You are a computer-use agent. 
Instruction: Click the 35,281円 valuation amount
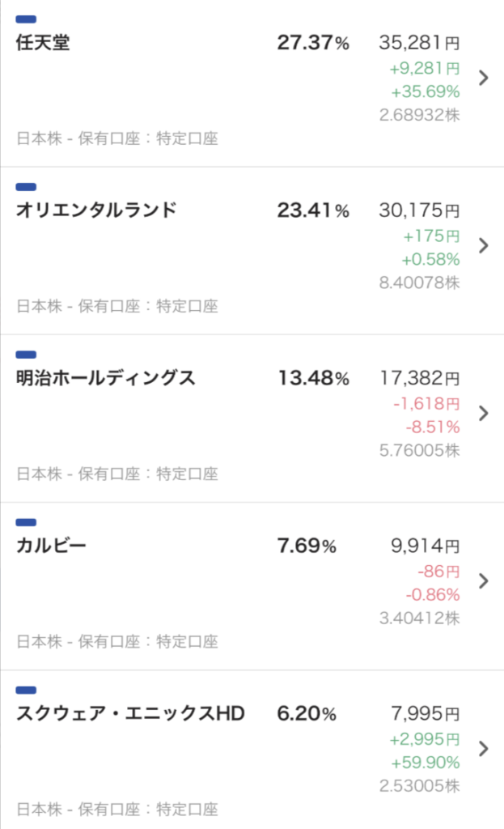419,43
